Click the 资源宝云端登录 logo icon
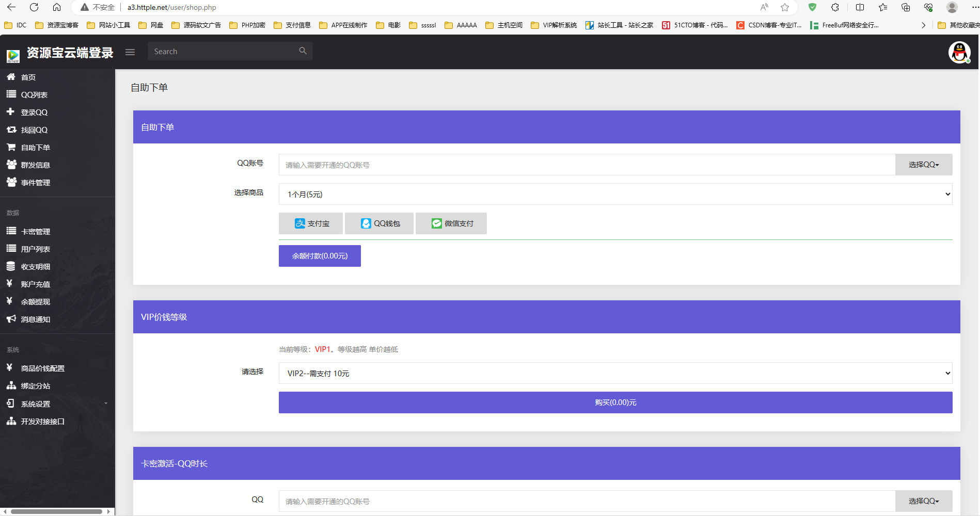Image resolution: width=980 pixels, height=516 pixels. (x=13, y=55)
